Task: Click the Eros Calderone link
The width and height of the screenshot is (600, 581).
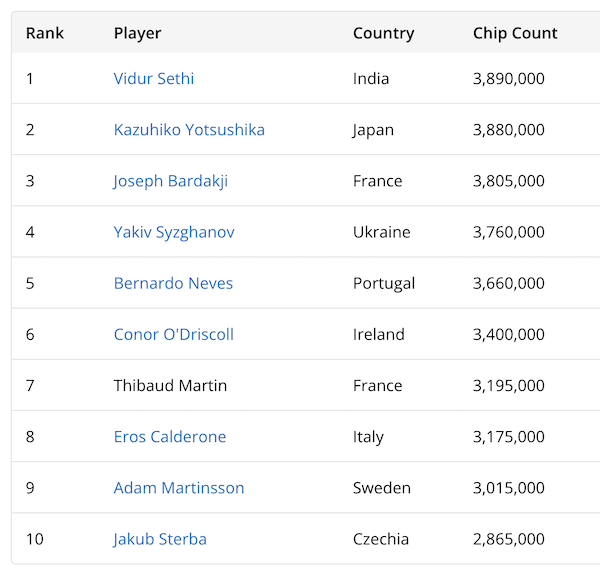Action: 170,437
